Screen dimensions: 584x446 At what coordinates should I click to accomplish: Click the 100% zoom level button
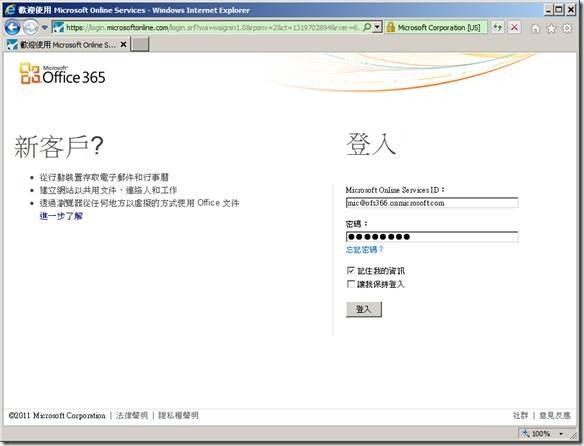pos(537,433)
